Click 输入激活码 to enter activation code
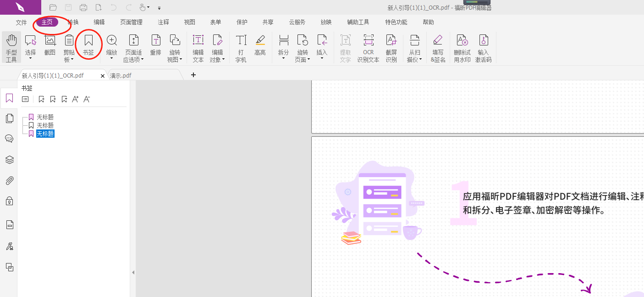This screenshot has width=644, height=297. click(483, 46)
